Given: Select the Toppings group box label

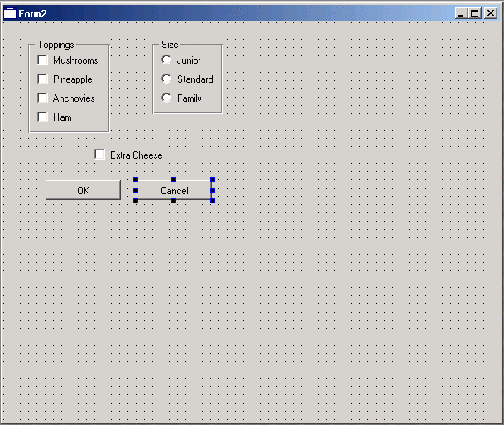Looking at the screenshot, I should pos(55,45).
